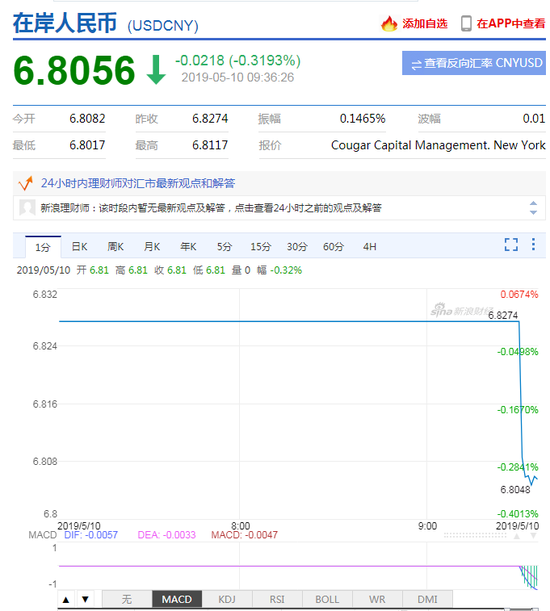The height and width of the screenshot is (611, 550).
Task: Open the three-dot chart options menu
Action: click(533, 244)
